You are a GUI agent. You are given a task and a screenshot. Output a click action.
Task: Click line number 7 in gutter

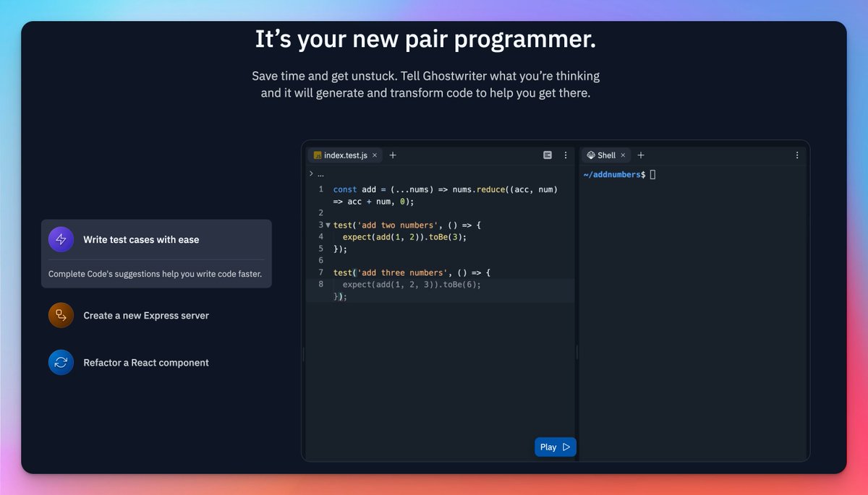coord(320,272)
